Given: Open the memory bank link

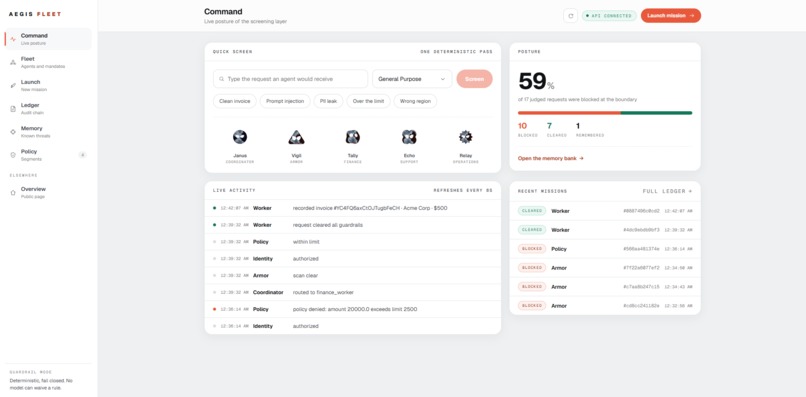Looking at the screenshot, I should pos(551,158).
